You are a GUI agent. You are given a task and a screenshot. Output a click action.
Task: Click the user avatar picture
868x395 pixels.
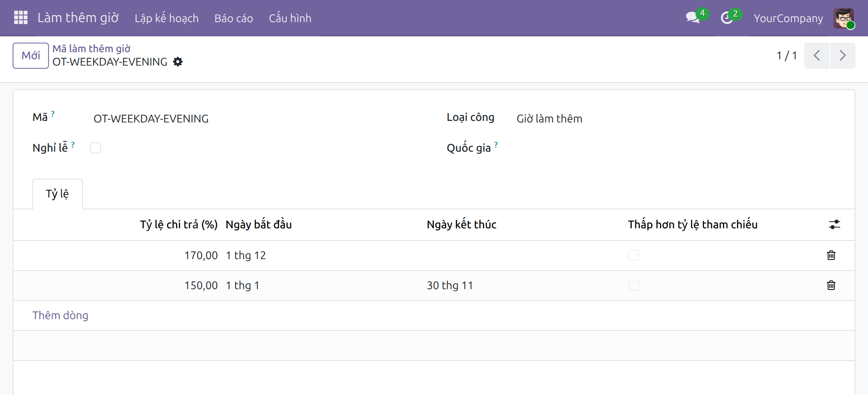pos(844,18)
